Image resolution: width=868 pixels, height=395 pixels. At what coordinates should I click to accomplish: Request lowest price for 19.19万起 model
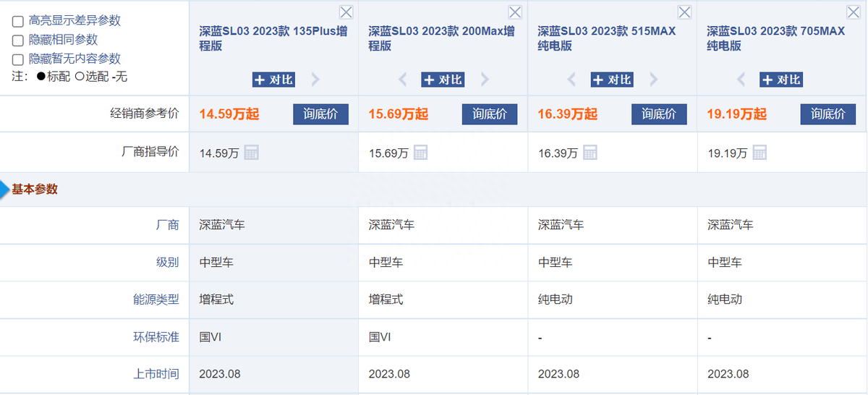[x=828, y=114]
